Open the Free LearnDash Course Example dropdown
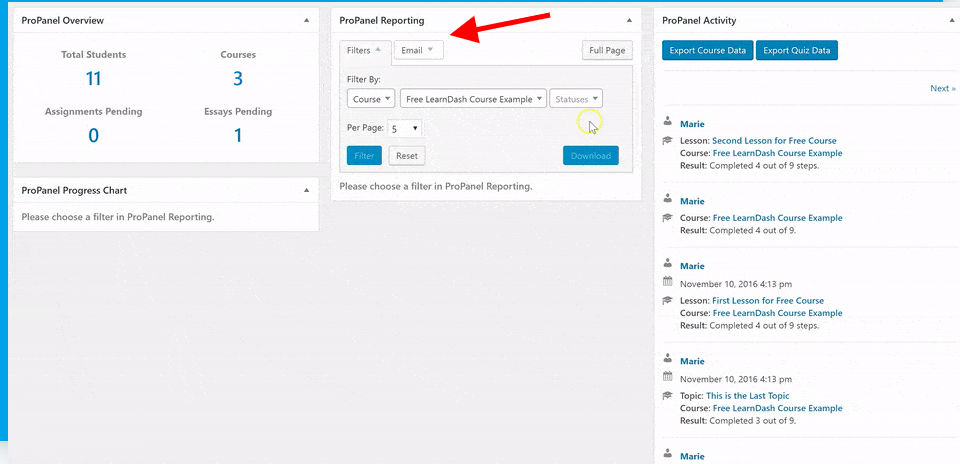This screenshot has height=464, width=960. (x=473, y=99)
